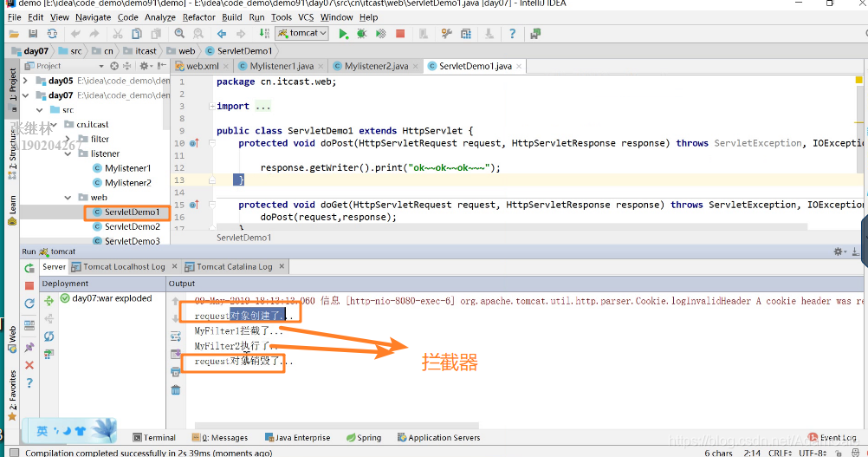Switch to the Mylistener1.java tab
The width and height of the screenshot is (868, 457).
pyautogui.click(x=282, y=66)
